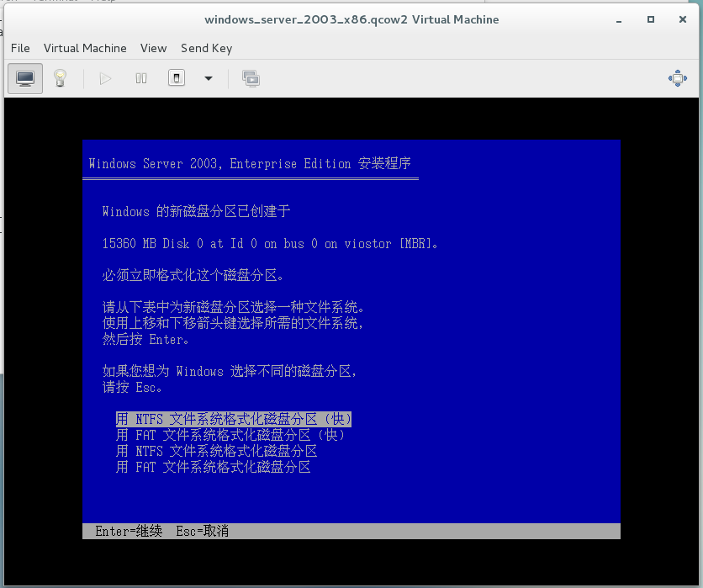The image size is (703, 588).
Task: Open the View menu
Action: 153,49
